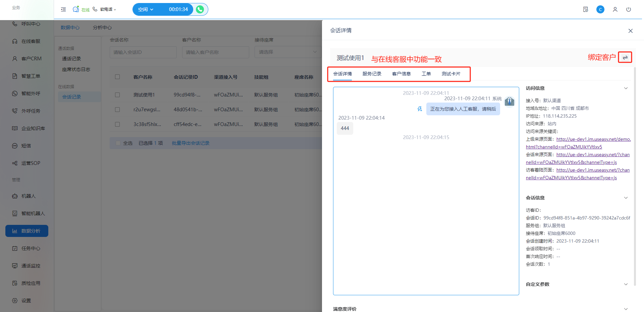The height and width of the screenshot is (312, 644).
Task: Switch to the 测试卡片 tab
Action: pos(451,74)
